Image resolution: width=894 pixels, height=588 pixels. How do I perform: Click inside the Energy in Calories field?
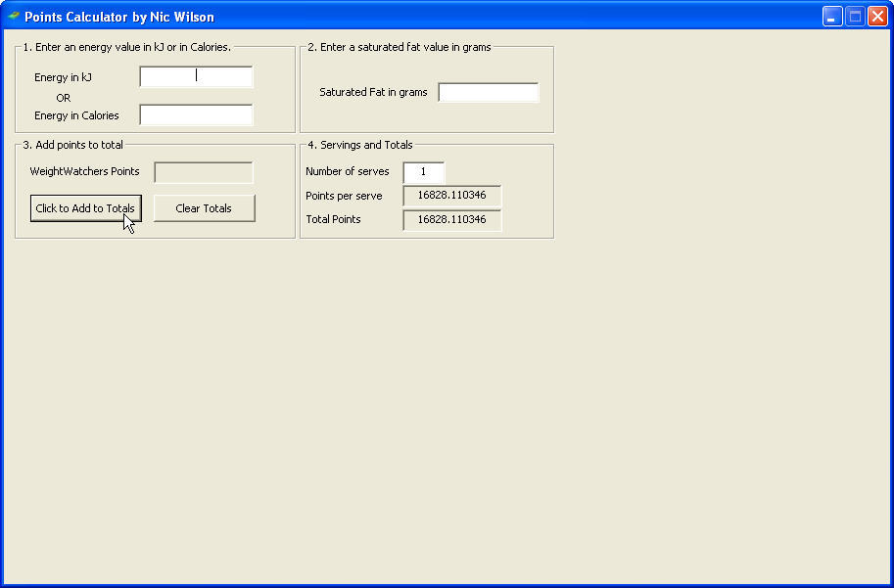tap(195, 114)
